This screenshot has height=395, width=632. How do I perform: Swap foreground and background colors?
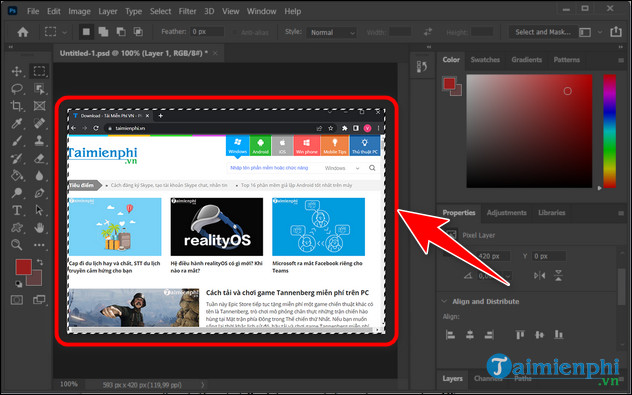(40, 262)
